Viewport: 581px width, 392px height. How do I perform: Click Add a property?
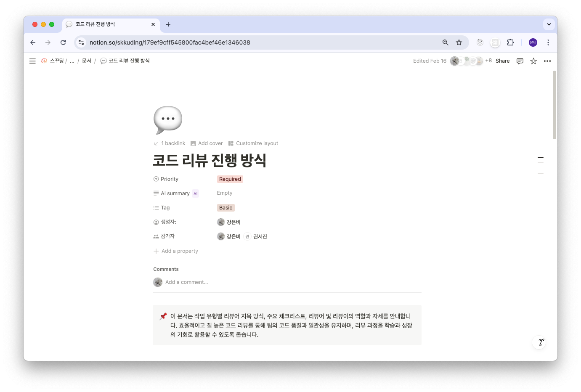click(176, 251)
